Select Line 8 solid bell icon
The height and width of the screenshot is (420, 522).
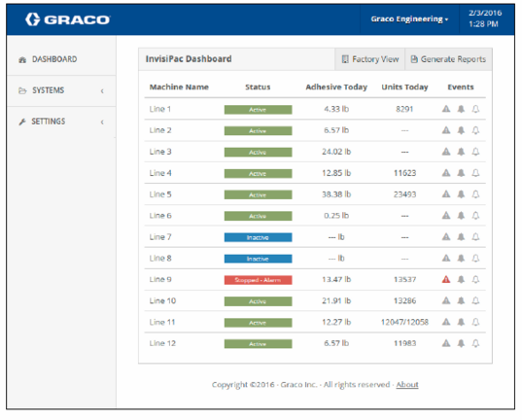tap(461, 258)
